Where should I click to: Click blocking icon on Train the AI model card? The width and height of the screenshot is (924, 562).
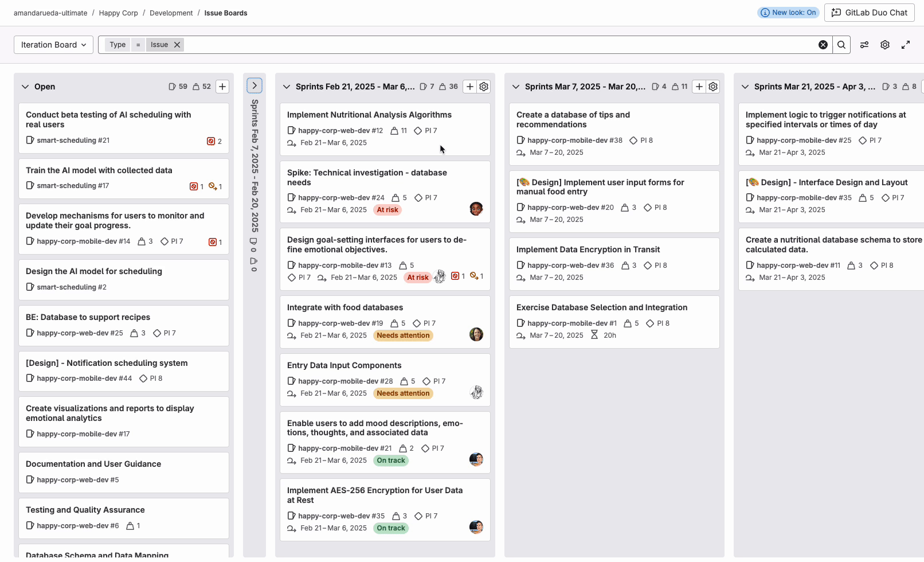click(x=213, y=186)
